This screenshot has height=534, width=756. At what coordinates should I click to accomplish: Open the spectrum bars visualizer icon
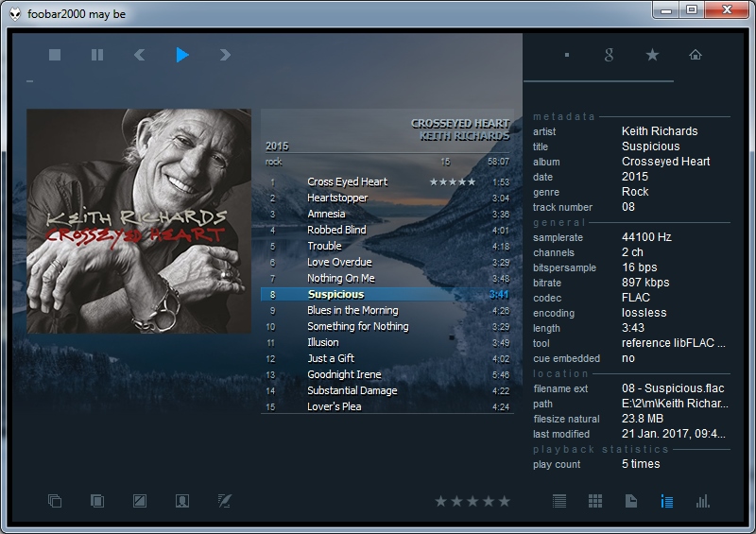point(703,501)
